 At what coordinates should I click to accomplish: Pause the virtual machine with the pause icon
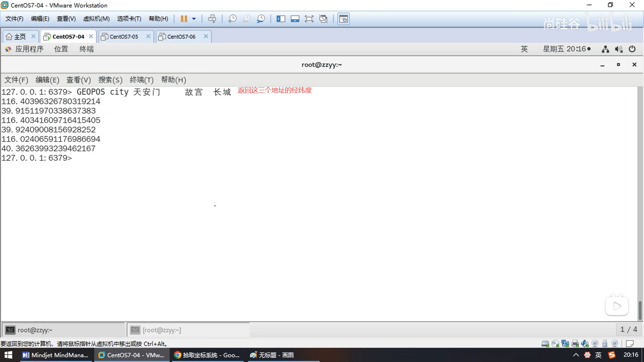click(x=183, y=19)
